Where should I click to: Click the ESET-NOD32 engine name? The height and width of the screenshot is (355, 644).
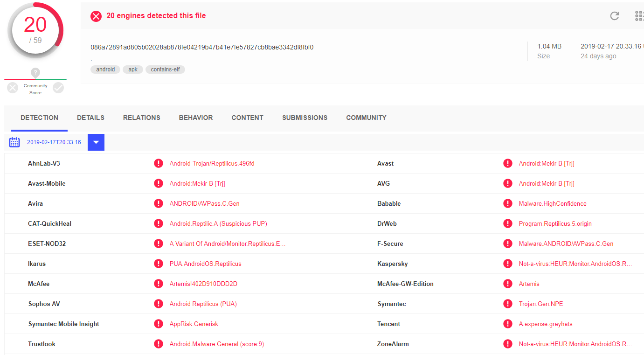(x=47, y=244)
